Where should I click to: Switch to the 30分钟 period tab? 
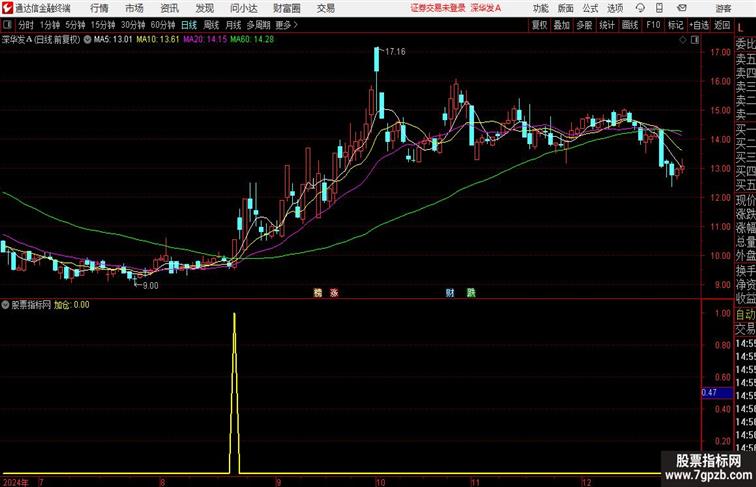pos(133,25)
